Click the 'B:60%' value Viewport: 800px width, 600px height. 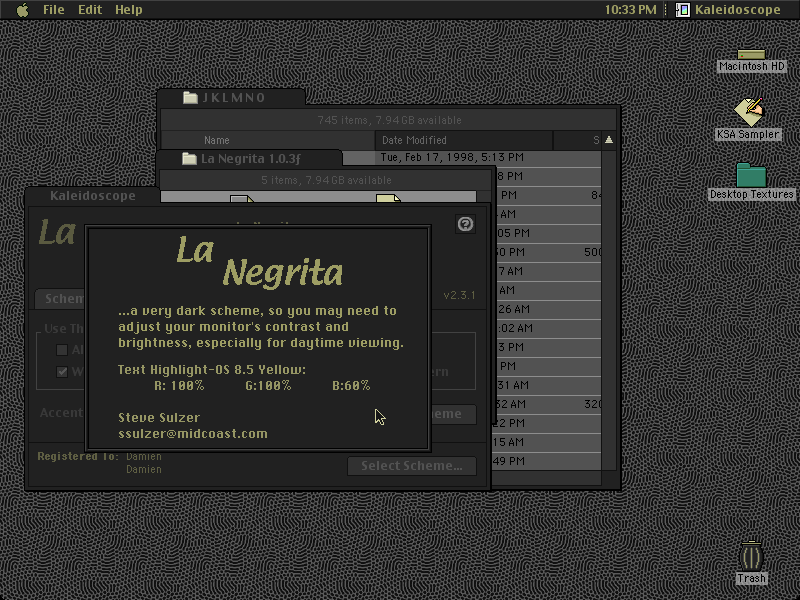[x=351, y=386]
